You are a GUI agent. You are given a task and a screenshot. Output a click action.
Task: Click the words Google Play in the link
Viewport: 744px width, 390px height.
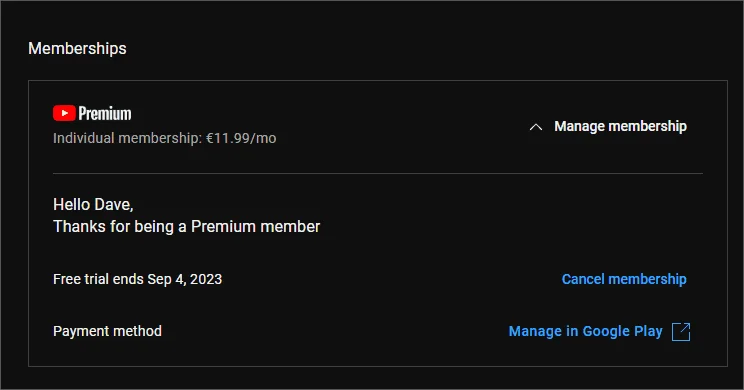pos(623,331)
